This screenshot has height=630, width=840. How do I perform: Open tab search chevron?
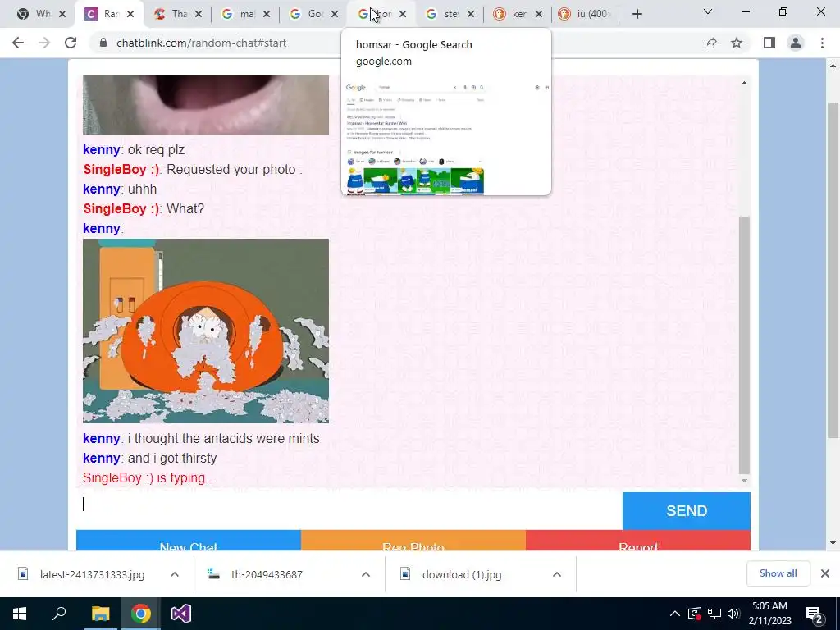[708, 11]
